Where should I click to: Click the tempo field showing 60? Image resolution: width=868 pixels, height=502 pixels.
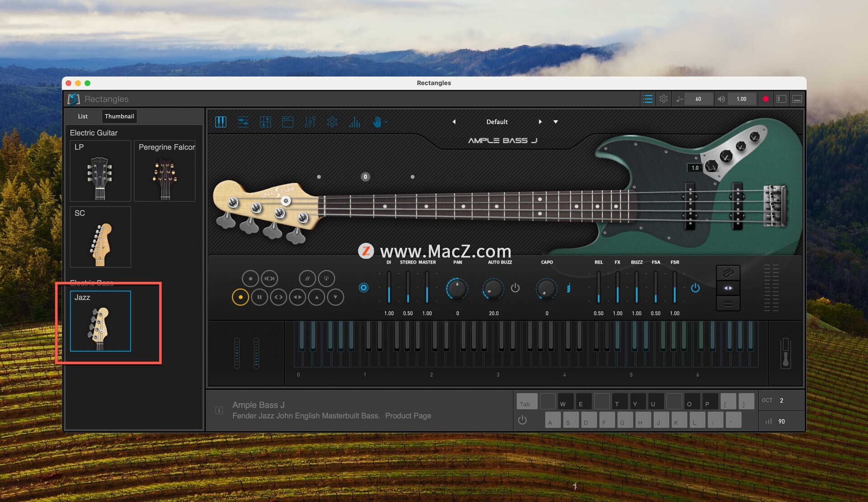click(698, 99)
